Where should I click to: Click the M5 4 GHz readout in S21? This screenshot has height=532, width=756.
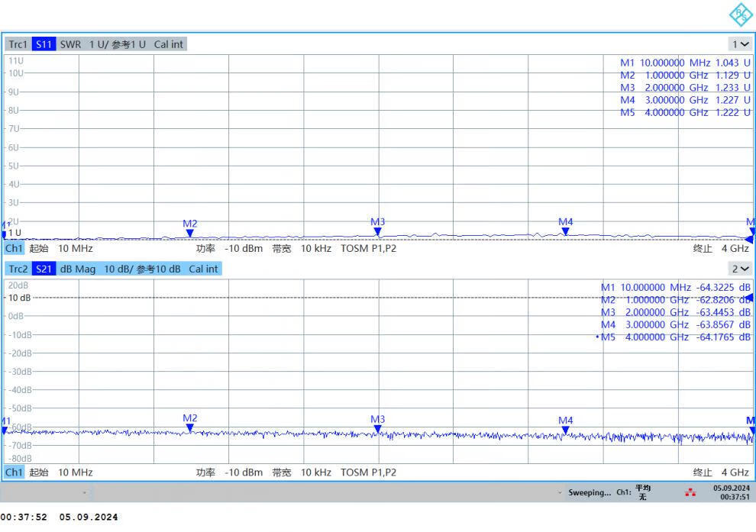(675, 337)
